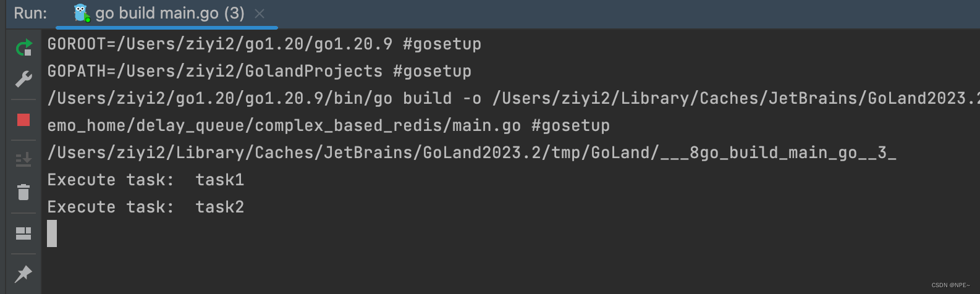Click the gopher icon on run tab
The image size is (980, 294).
pos(81,13)
